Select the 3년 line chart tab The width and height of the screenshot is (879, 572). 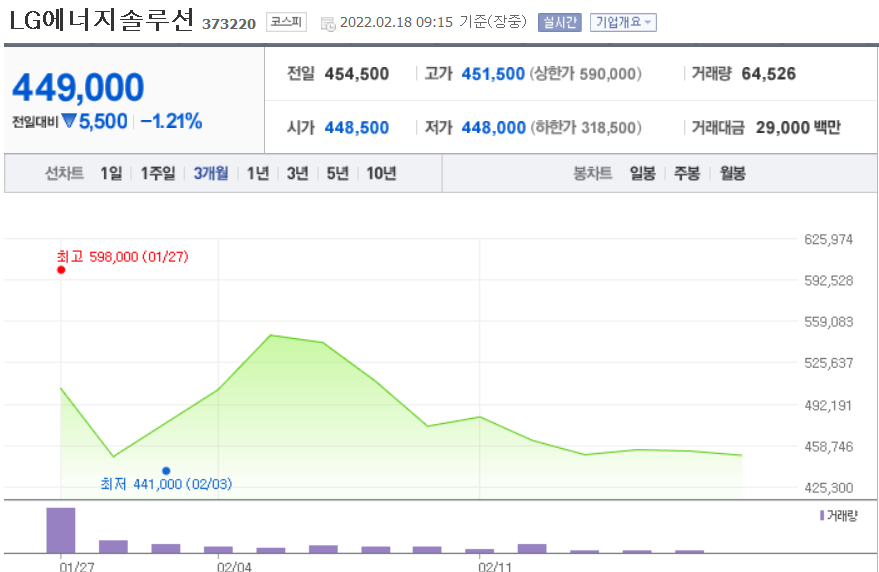[x=298, y=173]
